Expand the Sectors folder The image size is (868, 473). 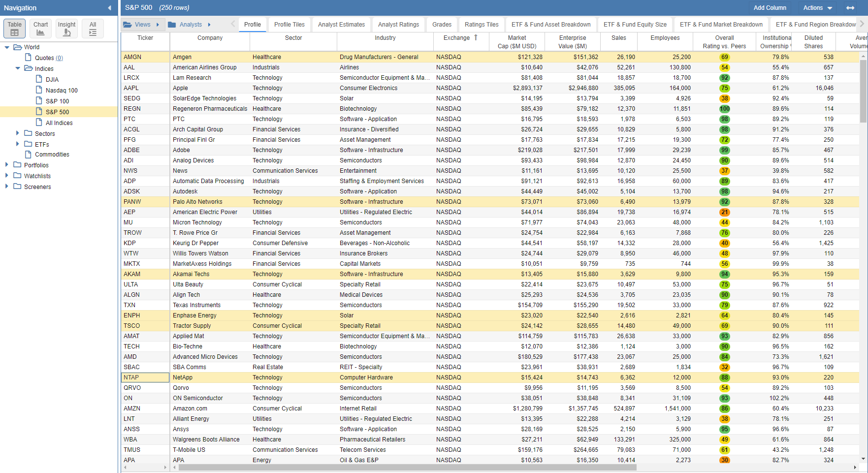point(18,133)
